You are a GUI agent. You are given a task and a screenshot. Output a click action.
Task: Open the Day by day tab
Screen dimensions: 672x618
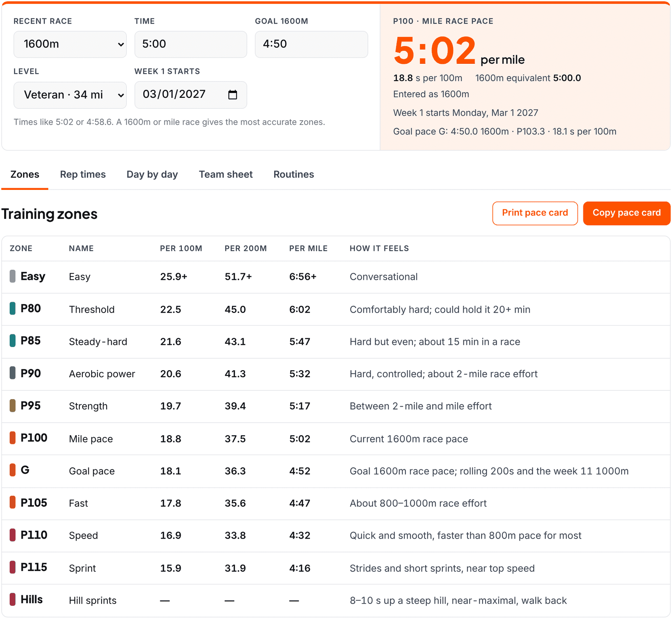click(152, 174)
